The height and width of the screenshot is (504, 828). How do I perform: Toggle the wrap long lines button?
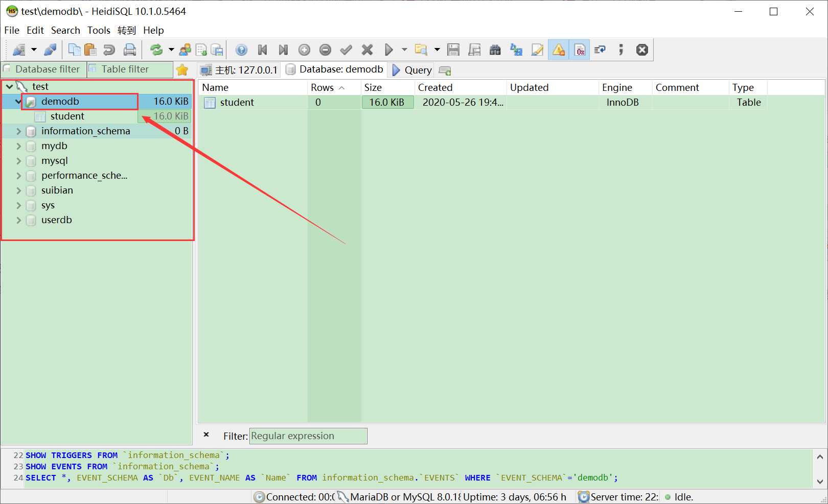pyautogui.click(x=600, y=50)
